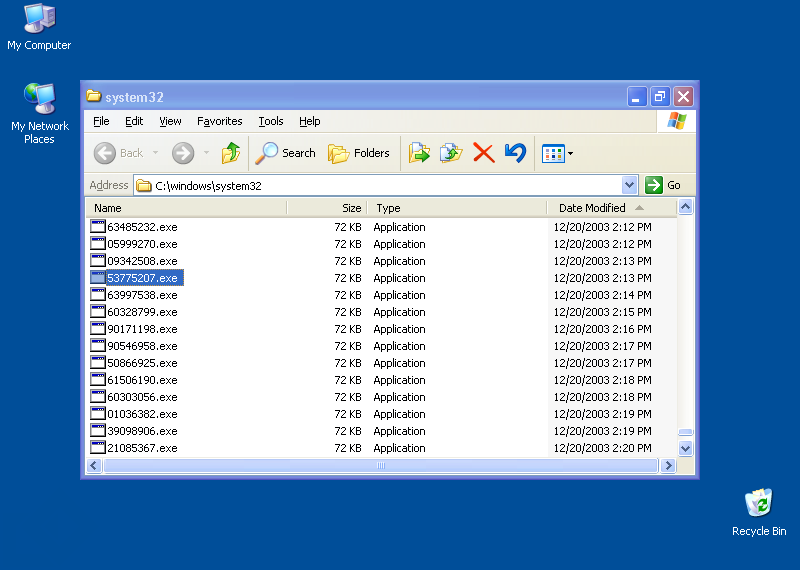Click the horizontal scrollbar right arrow

(668, 465)
